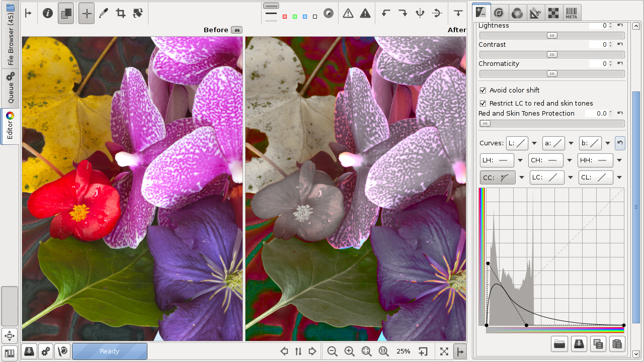Adjust the Chromaticity slider

(x=552, y=74)
